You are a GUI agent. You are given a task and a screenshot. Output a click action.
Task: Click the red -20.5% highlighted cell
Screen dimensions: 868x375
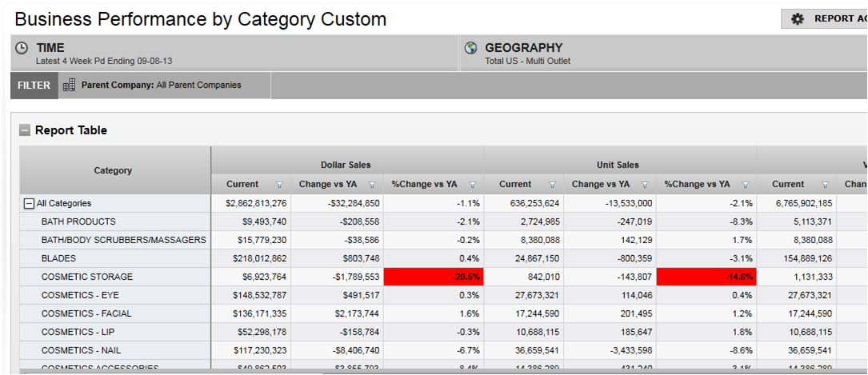(x=433, y=277)
